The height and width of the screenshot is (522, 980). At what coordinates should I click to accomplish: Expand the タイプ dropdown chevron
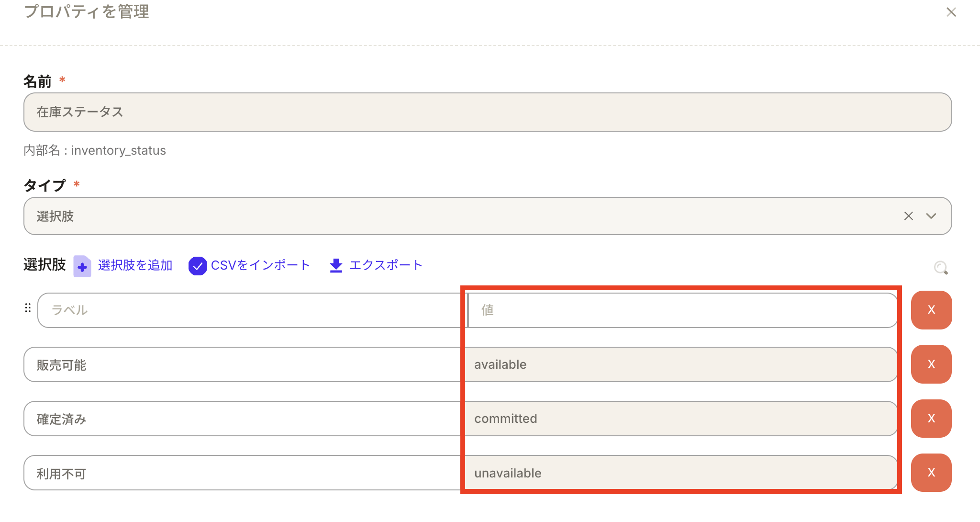(x=931, y=216)
